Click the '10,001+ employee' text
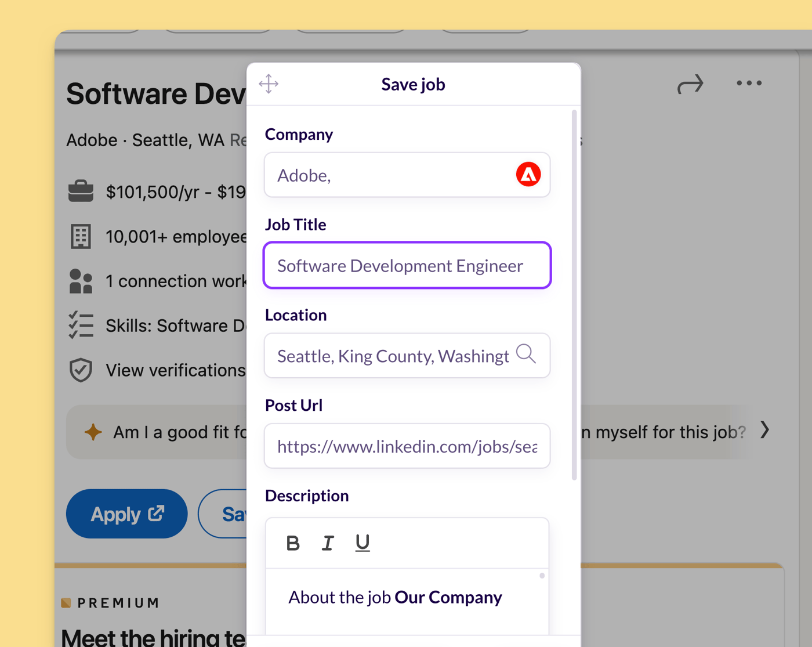Image resolution: width=812 pixels, height=647 pixels. pos(176,236)
